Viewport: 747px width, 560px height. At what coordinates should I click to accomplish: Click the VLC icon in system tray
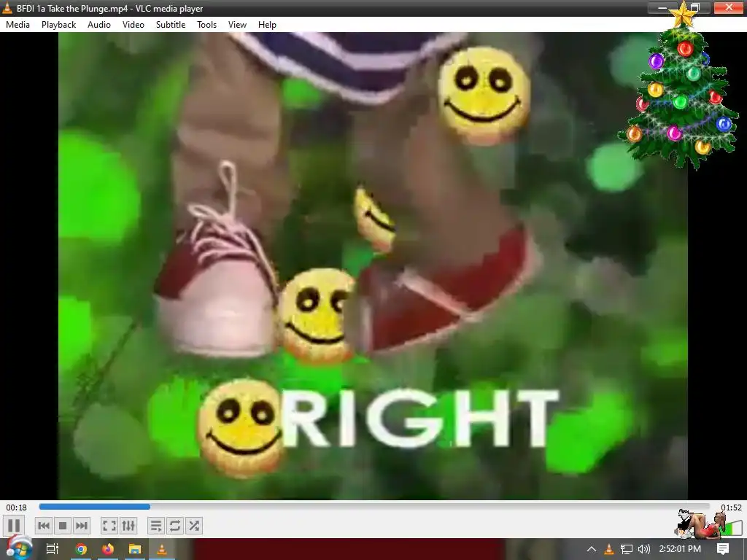click(609, 549)
